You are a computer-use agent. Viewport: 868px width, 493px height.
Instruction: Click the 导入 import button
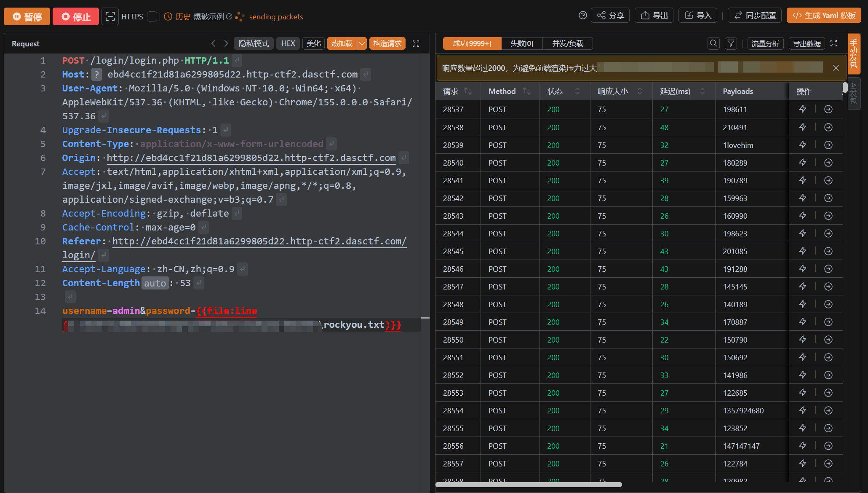[x=698, y=16]
